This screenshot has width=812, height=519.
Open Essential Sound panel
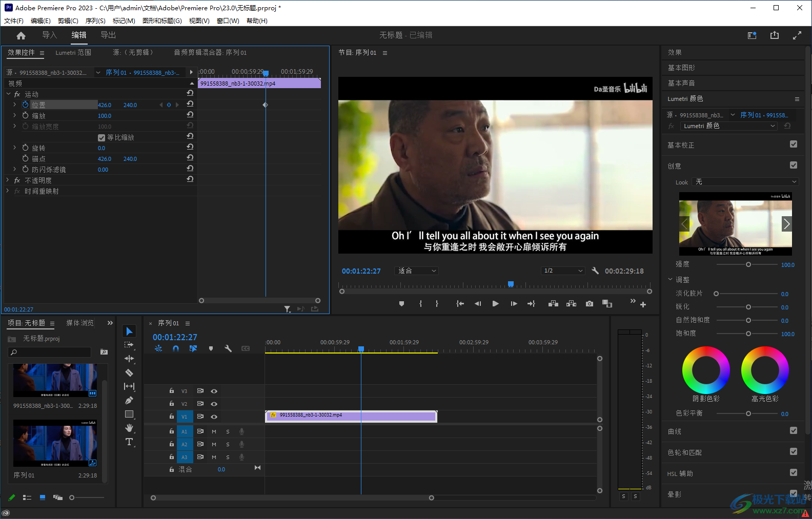(x=681, y=83)
